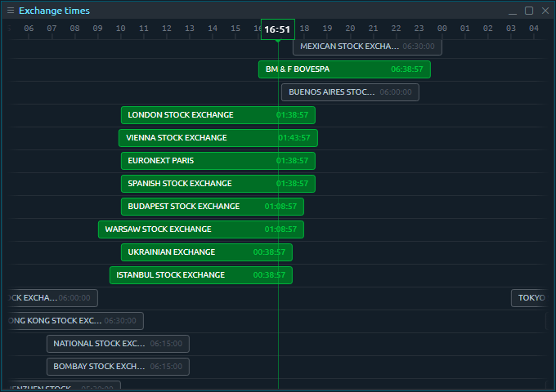Select the Spanish Stock Exchange bar
This screenshot has height=392, width=556.
[x=218, y=184]
